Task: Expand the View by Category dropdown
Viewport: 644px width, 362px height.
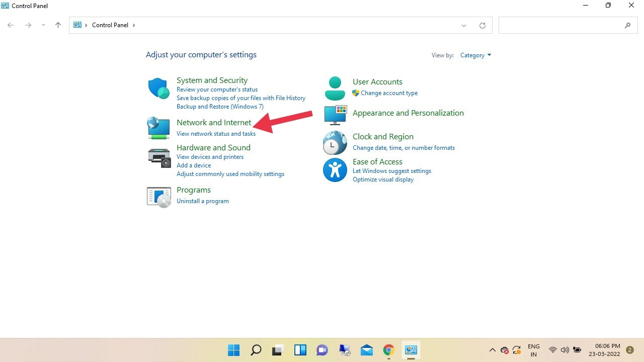Action: (x=475, y=55)
